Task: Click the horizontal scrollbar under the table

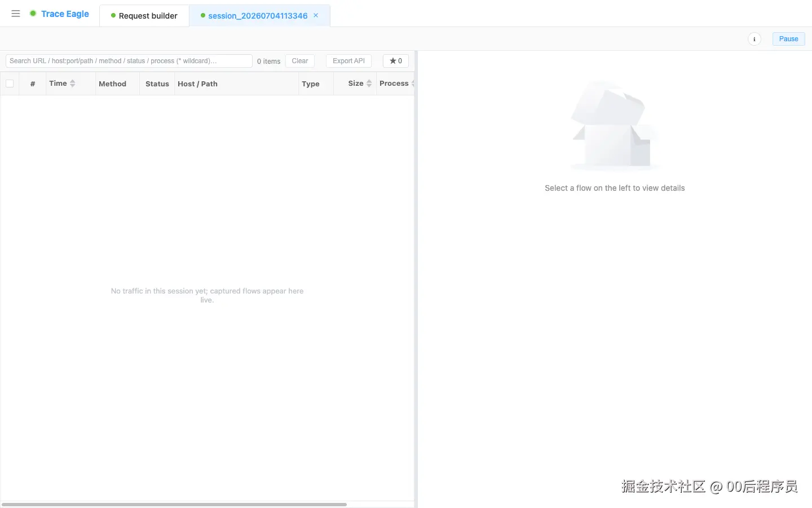Action: tap(174, 505)
